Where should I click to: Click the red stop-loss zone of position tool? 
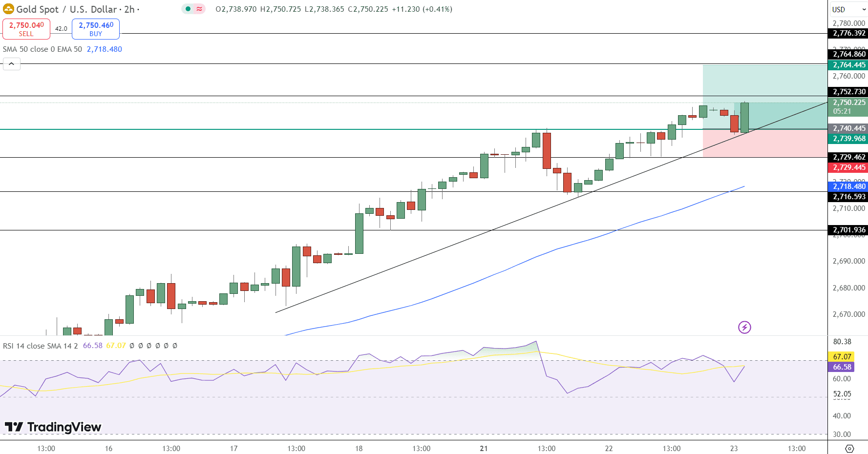tap(765, 143)
